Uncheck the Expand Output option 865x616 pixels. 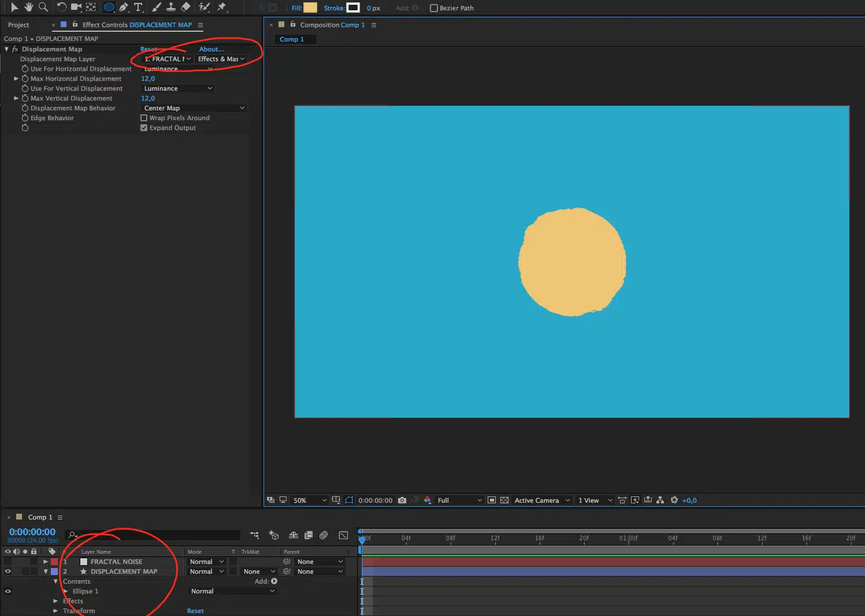[x=144, y=128]
